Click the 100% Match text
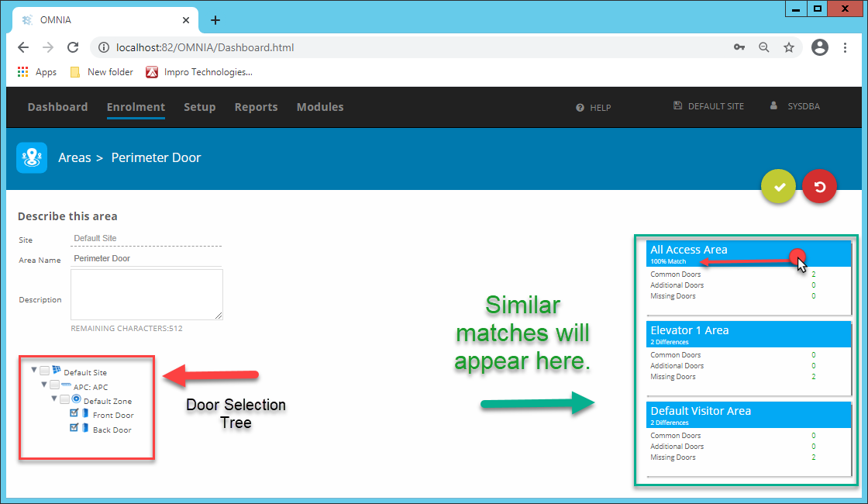This screenshot has width=868, height=504. 668,261
